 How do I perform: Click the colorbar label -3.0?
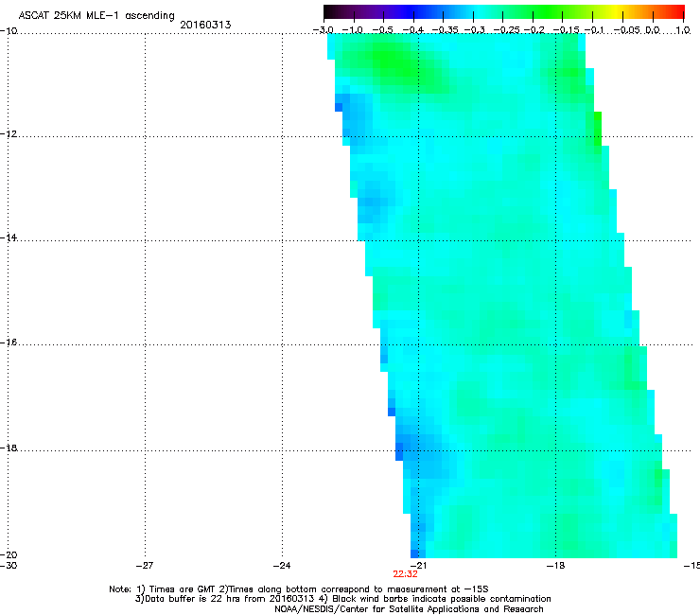323,30
